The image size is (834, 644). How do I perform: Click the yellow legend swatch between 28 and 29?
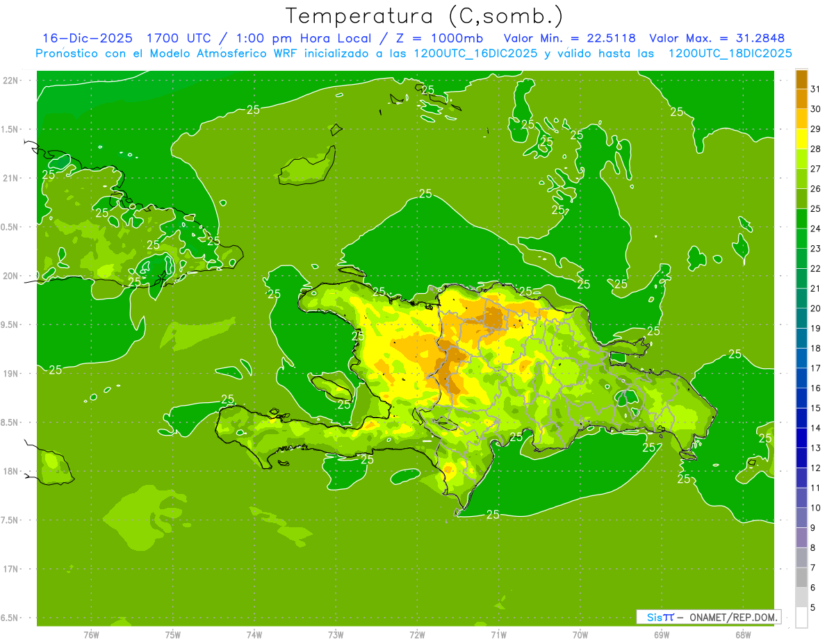coord(801,139)
